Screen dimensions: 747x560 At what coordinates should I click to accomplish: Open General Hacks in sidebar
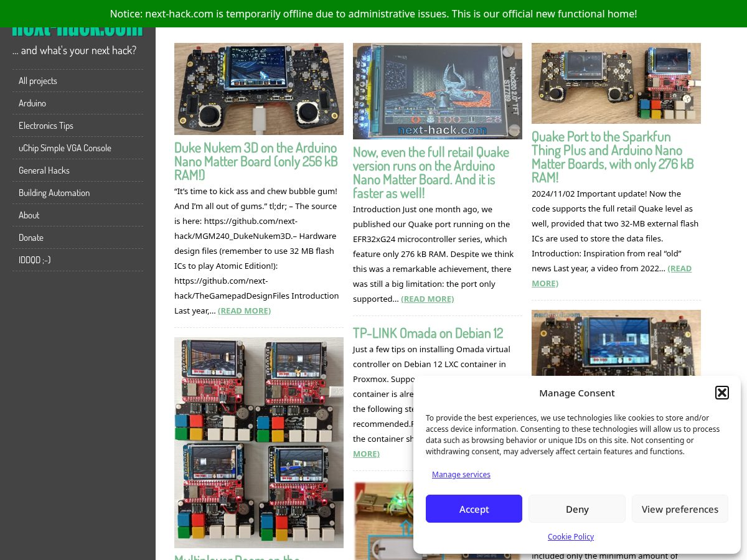(77, 170)
